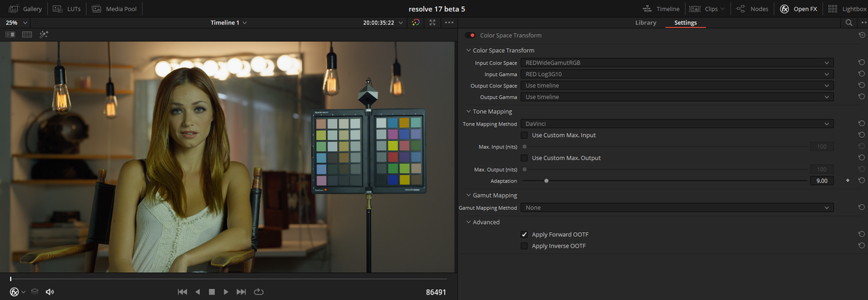868x300 pixels.
Task: Open the Input Gamma dropdown
Action: 677,74
